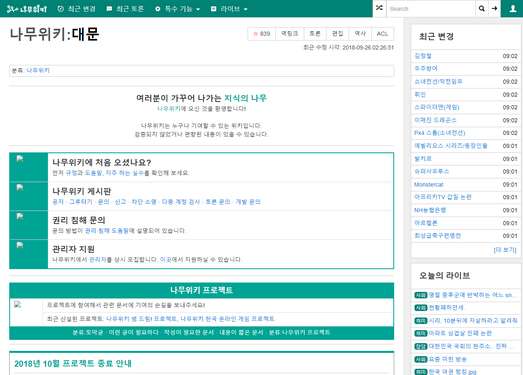Image resolution: width=523 pixels, height=375 pixels.
Task: Open the 차단 소명 board link
Action: click(144, 202)
